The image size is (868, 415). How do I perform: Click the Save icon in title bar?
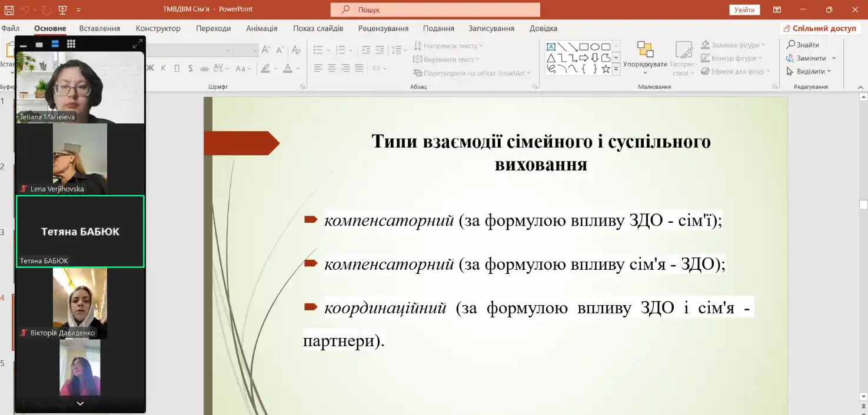[9, 10]
